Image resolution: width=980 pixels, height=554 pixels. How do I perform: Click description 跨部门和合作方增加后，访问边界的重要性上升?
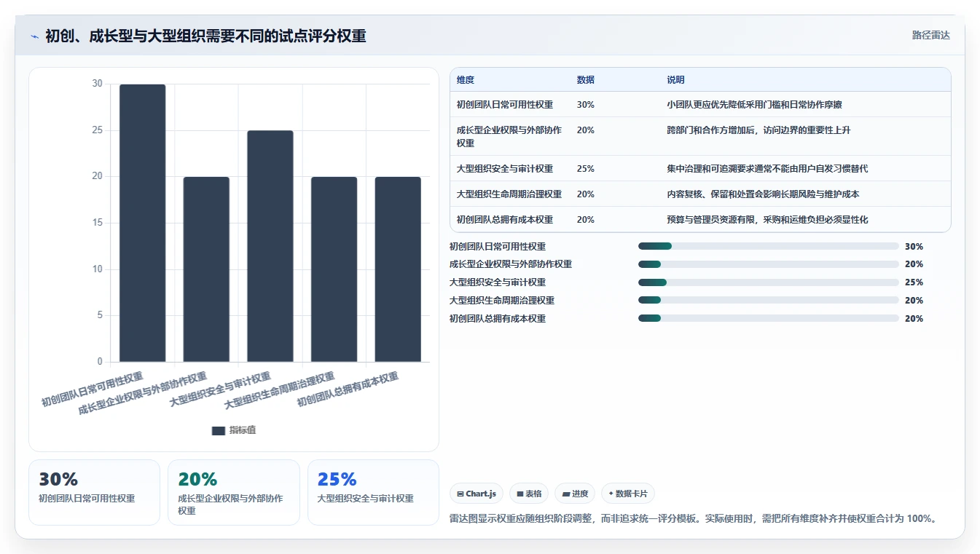pyautogui.click(x=758, y=130)
